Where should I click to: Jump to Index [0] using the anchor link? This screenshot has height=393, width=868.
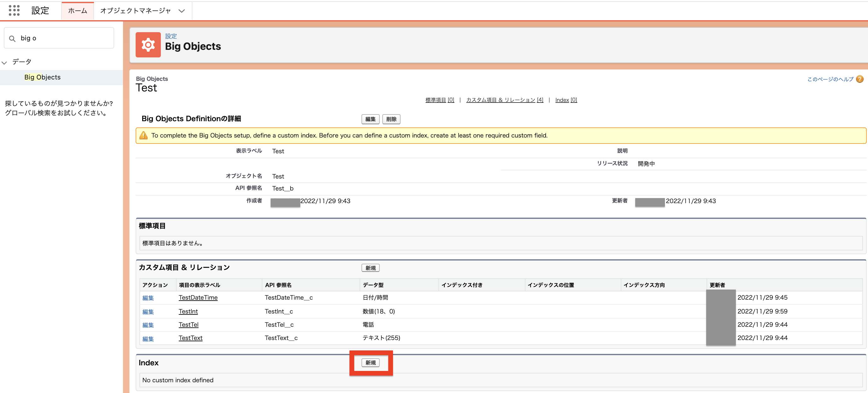(566, 100)
